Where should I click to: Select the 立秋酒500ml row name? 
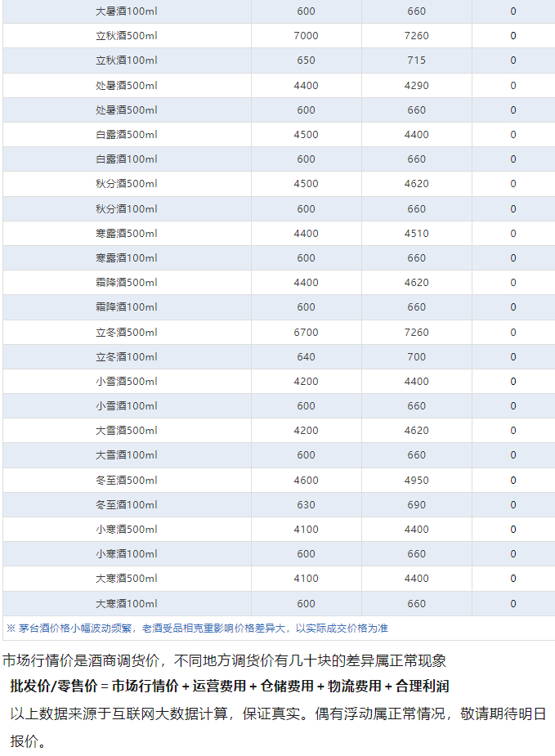pyautogui.click(x=127, y=36)
